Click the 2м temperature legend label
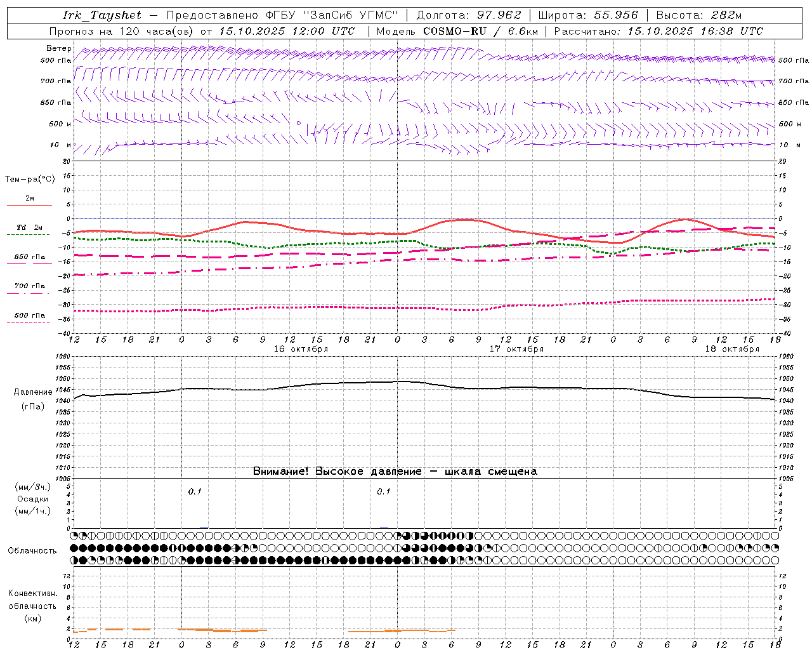The image size is (812, 650). pyautogui.click(x=30, y=199)
